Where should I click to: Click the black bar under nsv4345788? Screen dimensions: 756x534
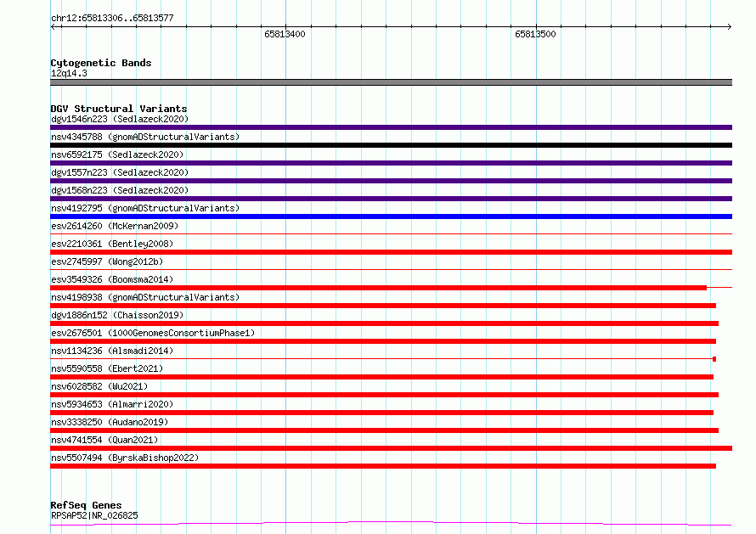(391, 145)
